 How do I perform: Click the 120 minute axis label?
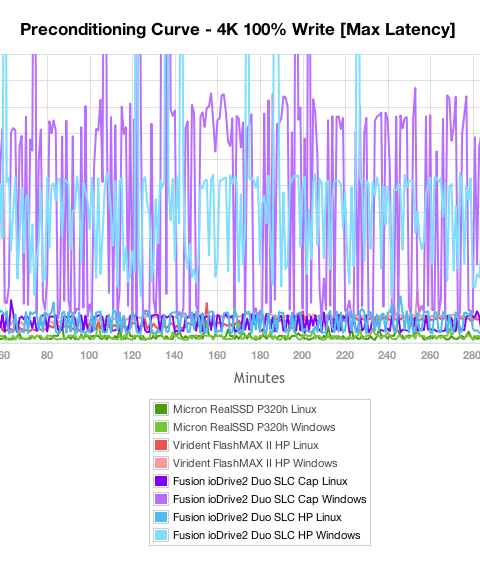pyautogui.click(x=132, y=355)
